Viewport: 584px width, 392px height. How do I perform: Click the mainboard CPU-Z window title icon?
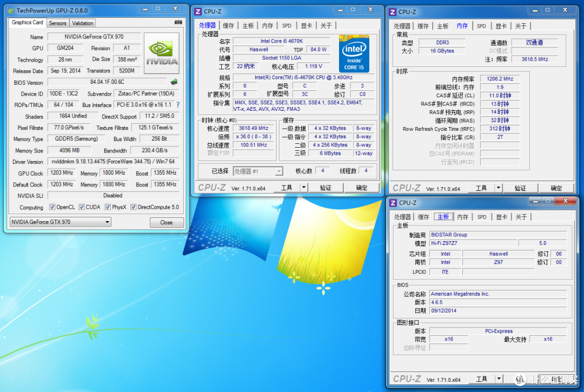pyautogui.click(x=393, y=203)
